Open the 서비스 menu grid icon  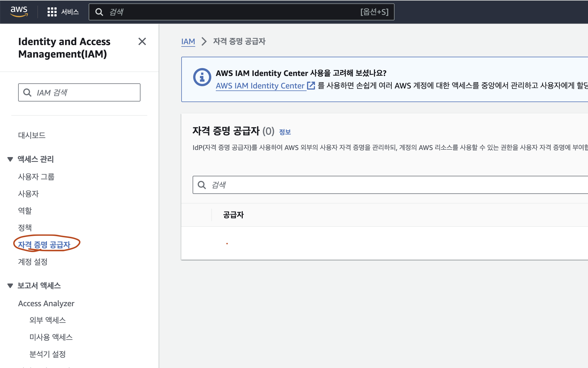[52, 12]
